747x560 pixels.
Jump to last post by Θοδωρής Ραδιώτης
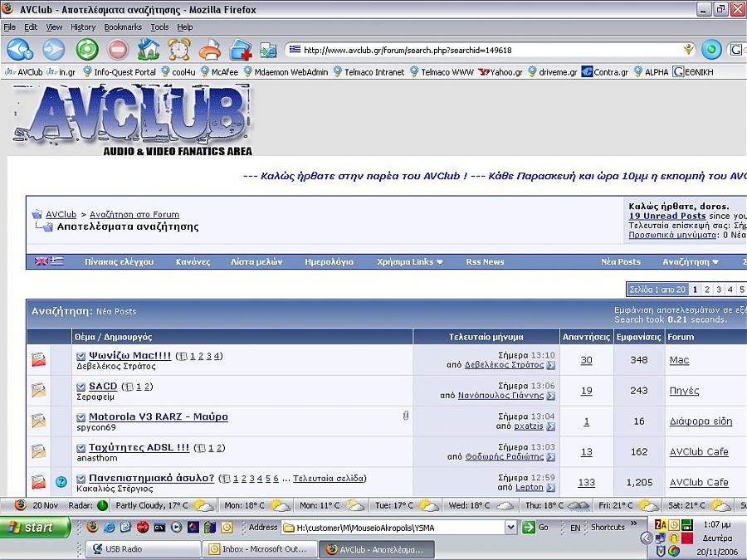tap(551, 456)
